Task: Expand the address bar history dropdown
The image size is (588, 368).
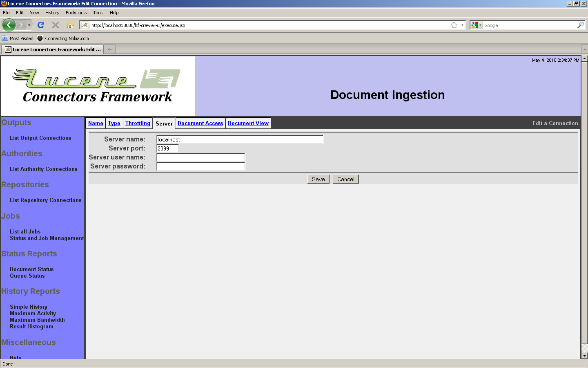Action: 462,25
